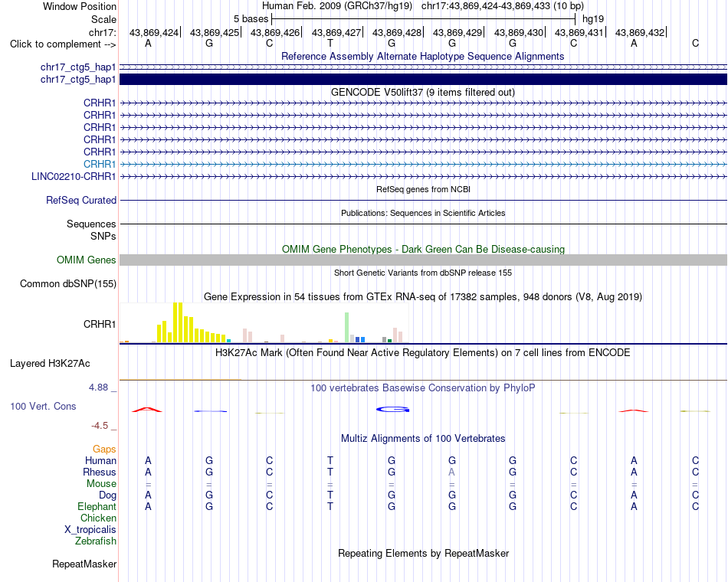Click the Reference Assembly Alternate Haplotype title

422,56
